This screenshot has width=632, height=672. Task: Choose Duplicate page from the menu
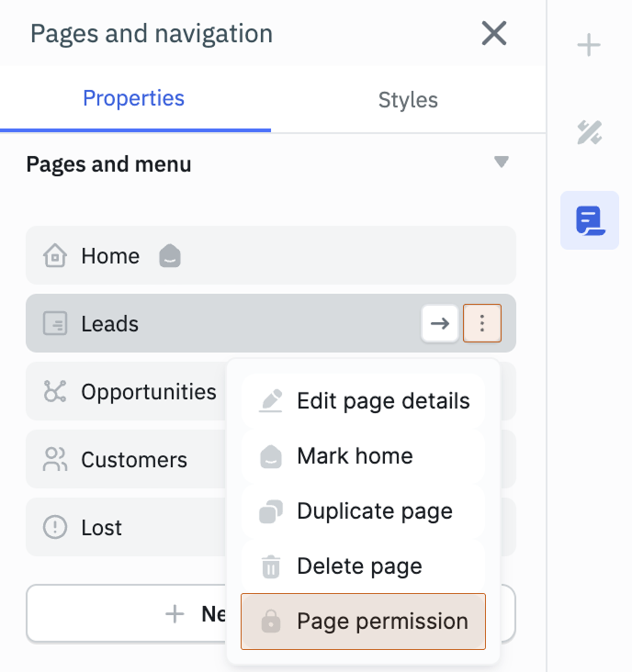click(363, 510)
